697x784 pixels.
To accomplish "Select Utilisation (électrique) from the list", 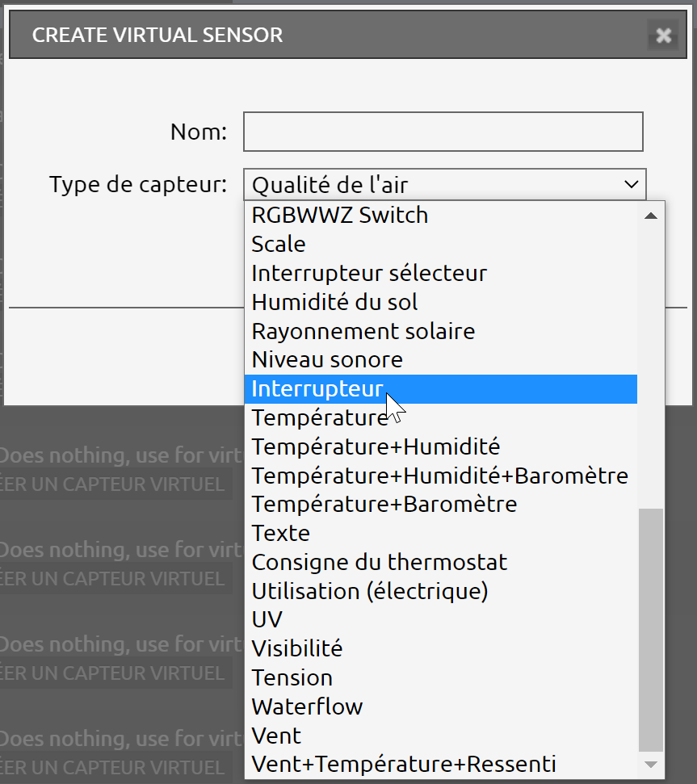I will point(369,590).
